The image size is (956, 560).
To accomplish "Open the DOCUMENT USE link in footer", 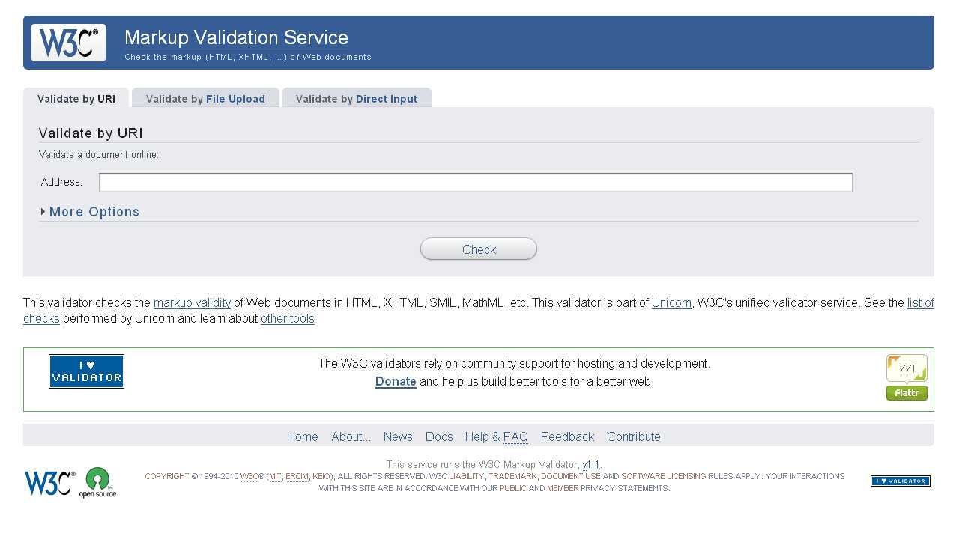I will [x=571, y=476].
